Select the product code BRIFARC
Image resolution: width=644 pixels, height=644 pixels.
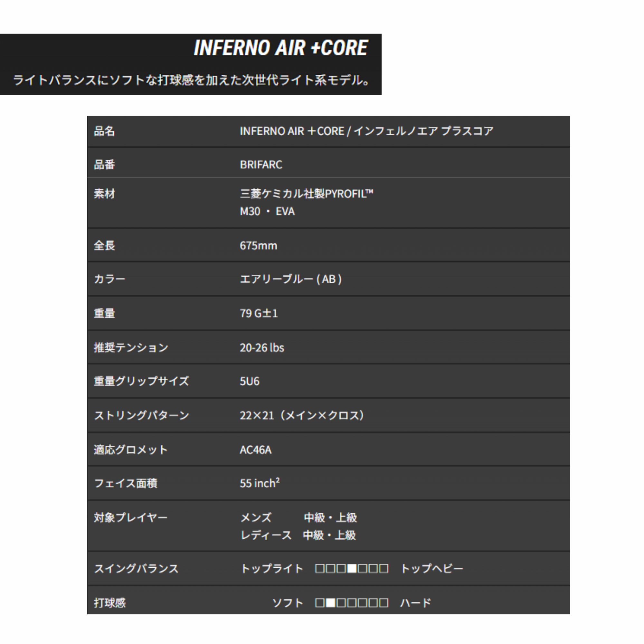(x=261, y=165)
